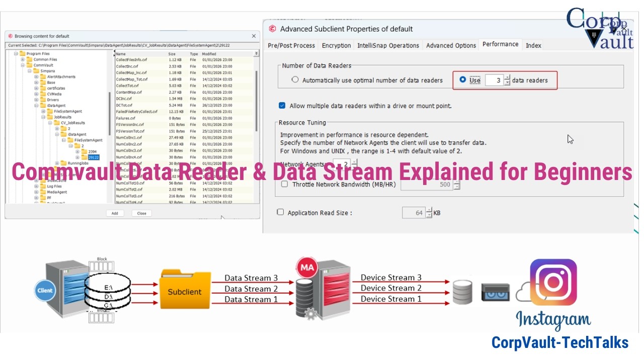The width and height of the screenshot is (644, 362).
Task: Open the Pre/Post Process tab
Action: [x=291, y=45]
